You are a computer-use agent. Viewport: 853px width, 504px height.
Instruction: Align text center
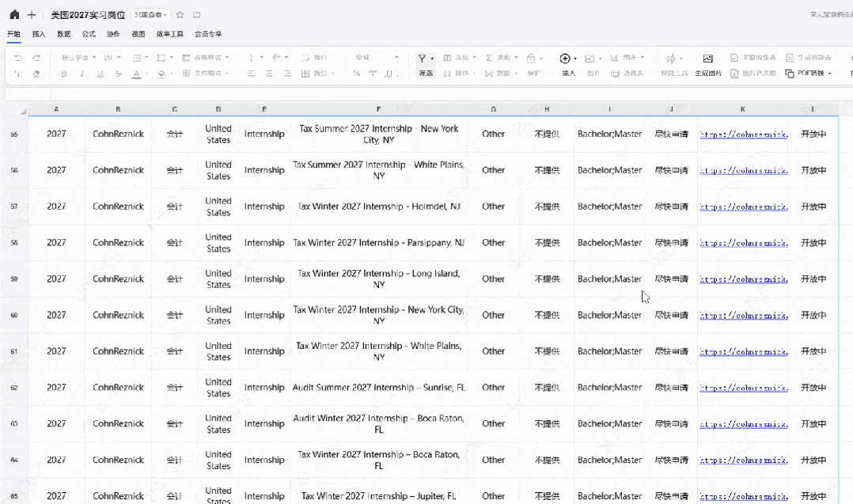(x=269, y=74)
